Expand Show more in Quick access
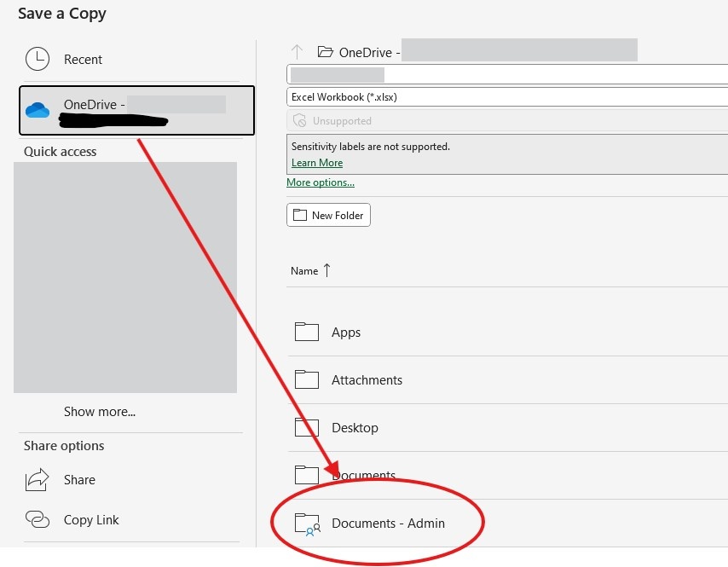Viewport: 728px width, 567px height. click(100, 411)
